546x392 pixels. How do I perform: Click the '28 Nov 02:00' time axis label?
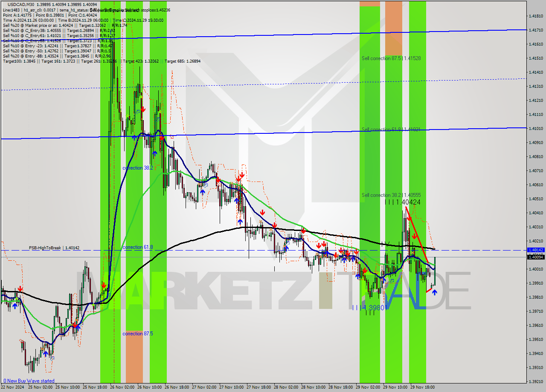coord(287,387)
